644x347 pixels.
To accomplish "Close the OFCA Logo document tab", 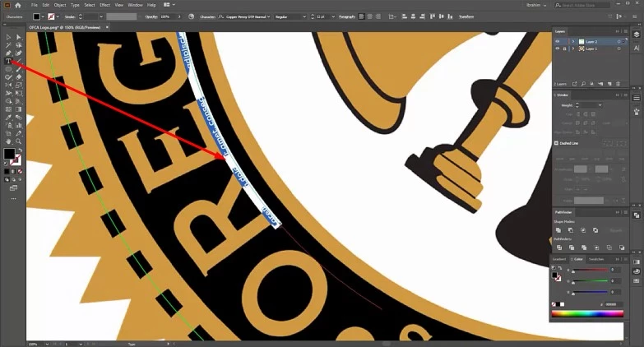I will coord(107,27).
